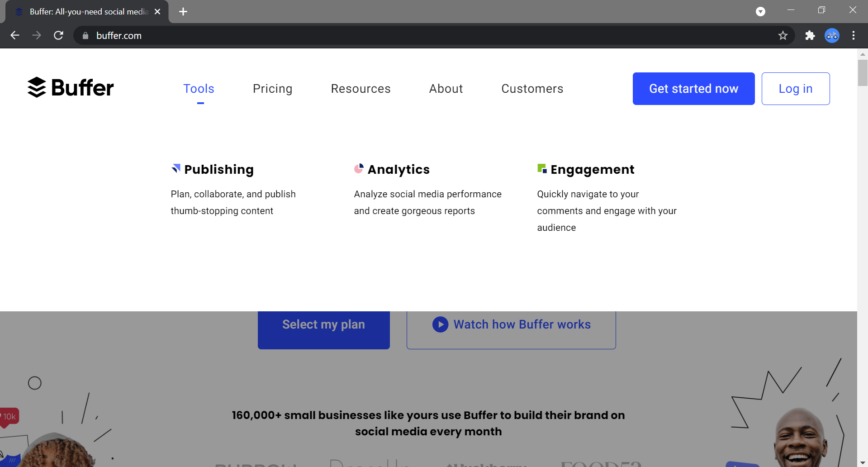Open a new browser tab

click(183, 12)
